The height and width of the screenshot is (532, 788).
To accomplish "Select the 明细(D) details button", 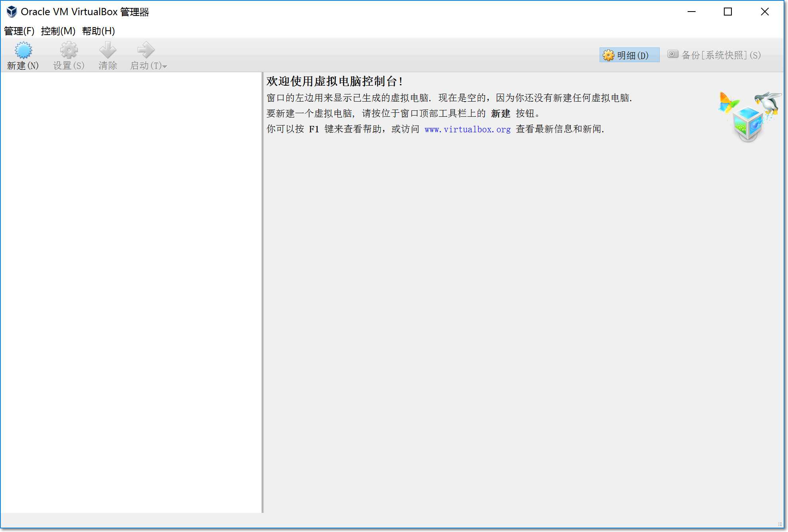I will 629,55.
